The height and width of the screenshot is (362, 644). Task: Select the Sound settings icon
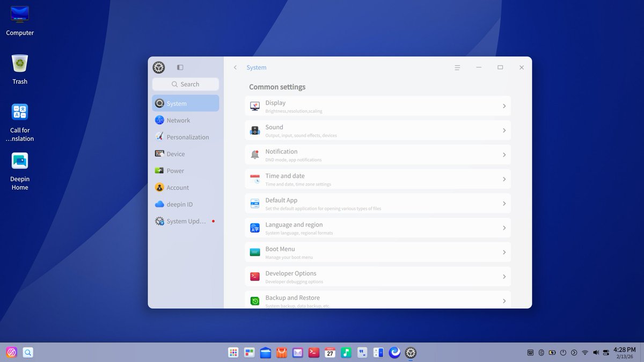[x=254, y=130]
